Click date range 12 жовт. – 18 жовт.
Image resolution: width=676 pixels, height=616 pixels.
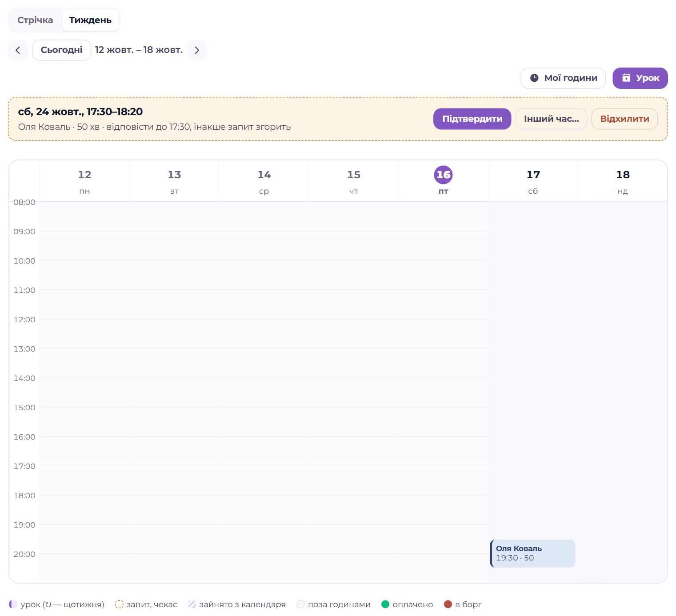tap(139, 50)
